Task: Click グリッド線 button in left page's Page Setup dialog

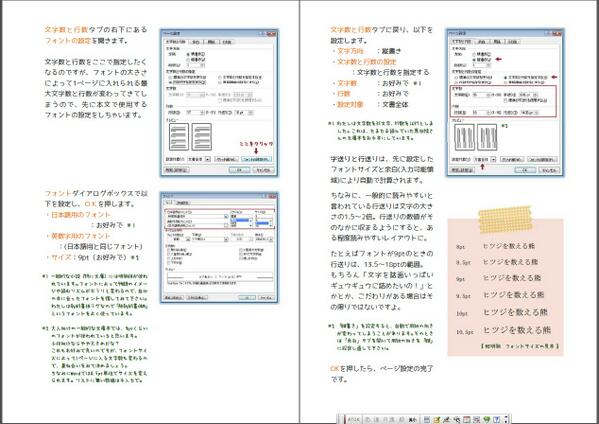Action: 226,159
